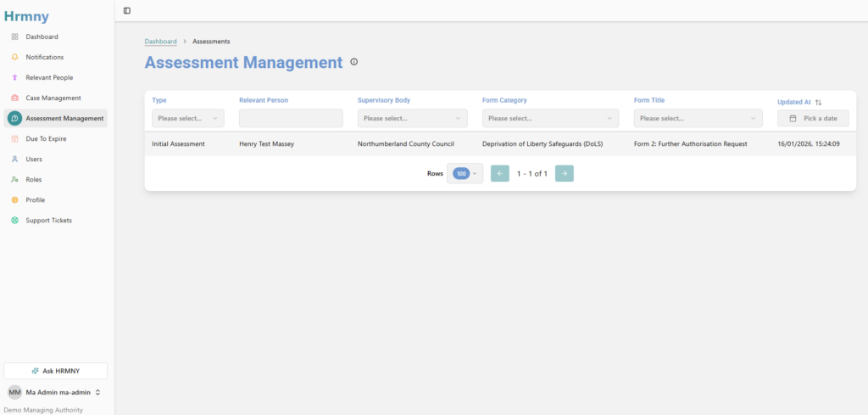Click the Support Tickets icon
This screenshot has width=868, height=415.
(x=14, y=220)
